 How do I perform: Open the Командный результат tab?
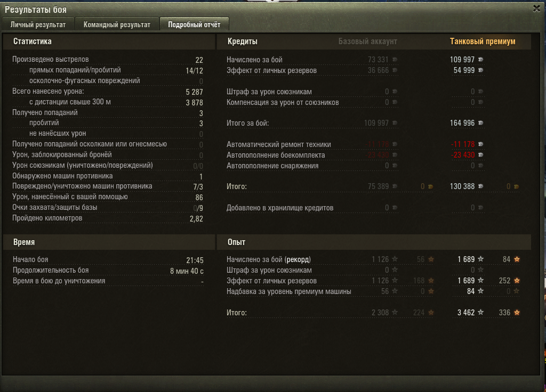coord(117,24)
